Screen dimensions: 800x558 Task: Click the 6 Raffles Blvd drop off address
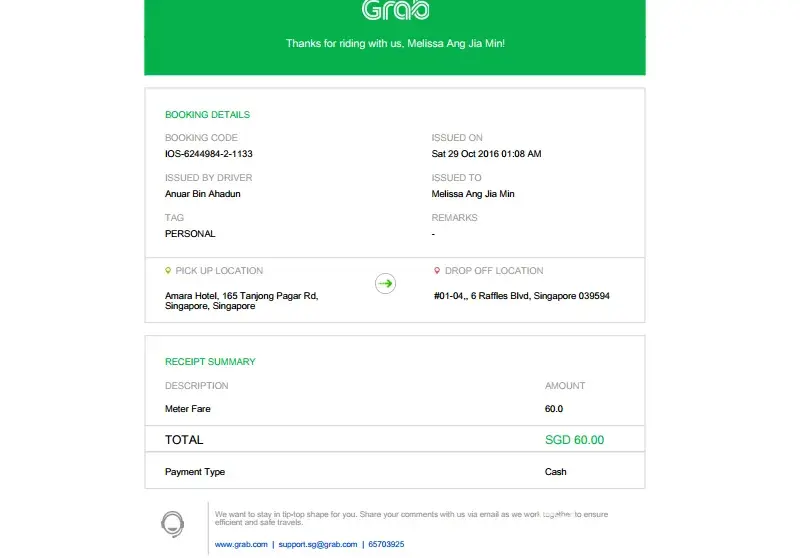tap(521, 296)
